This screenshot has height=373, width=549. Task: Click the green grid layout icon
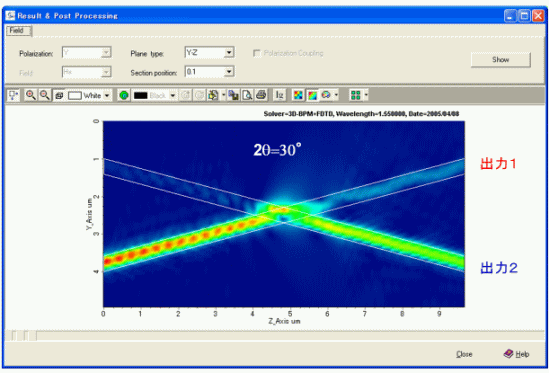pos(356,95)
